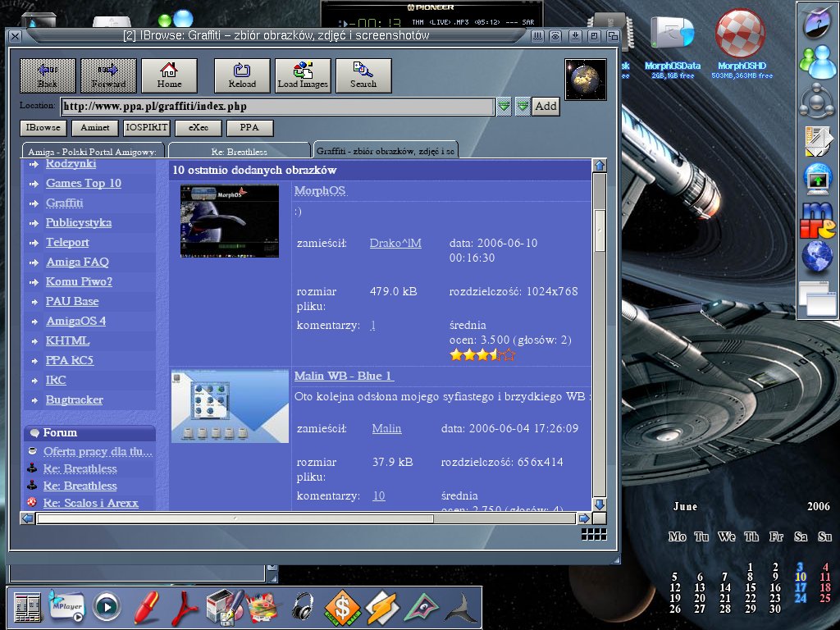Open the IOSPIRIT fastlink button
This screenshot has width=840, height=630.
(146, 127)
